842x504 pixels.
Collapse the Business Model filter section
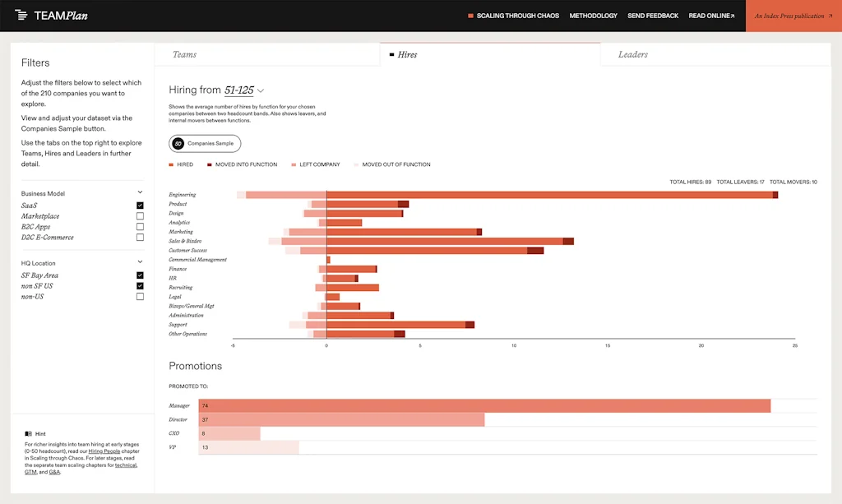point(140,192)
